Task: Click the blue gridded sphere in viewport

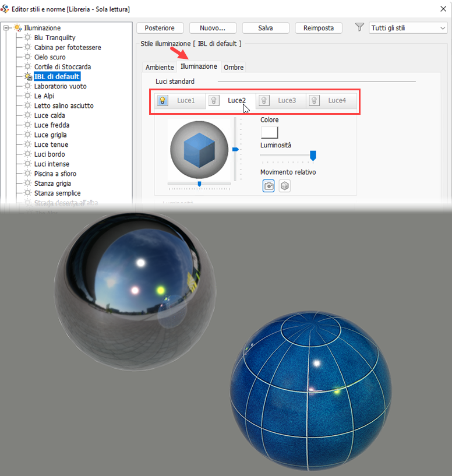Action: (310, 391)
